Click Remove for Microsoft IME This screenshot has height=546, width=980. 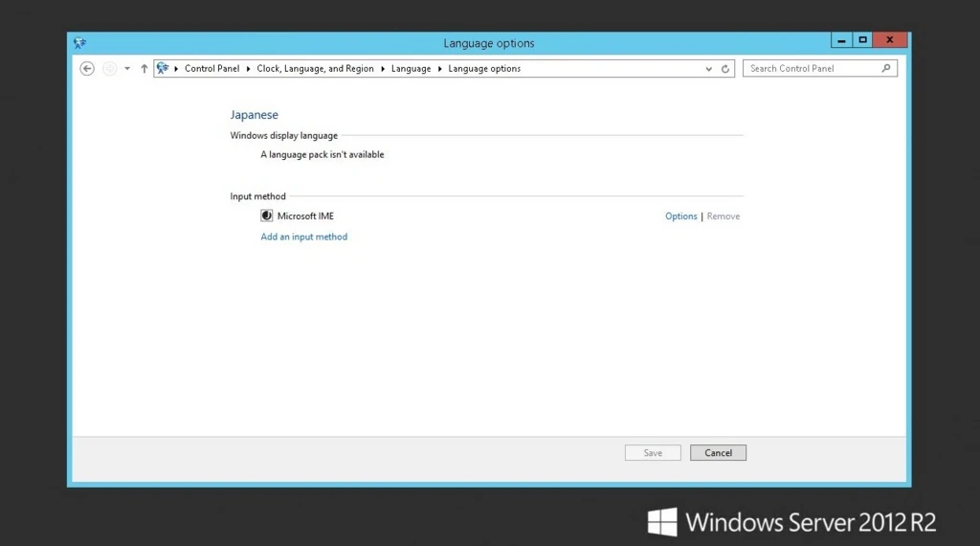point(724,216)
